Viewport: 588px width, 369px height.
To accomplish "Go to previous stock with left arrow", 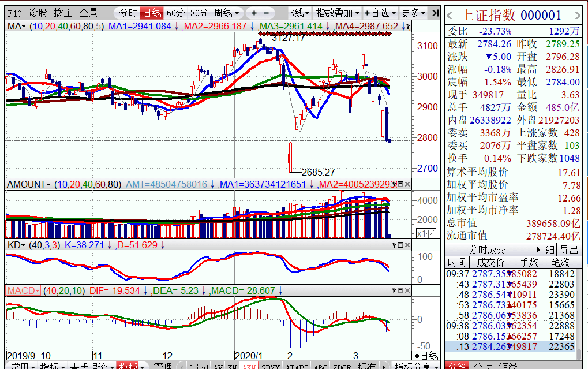I will [x=450, y=16].
